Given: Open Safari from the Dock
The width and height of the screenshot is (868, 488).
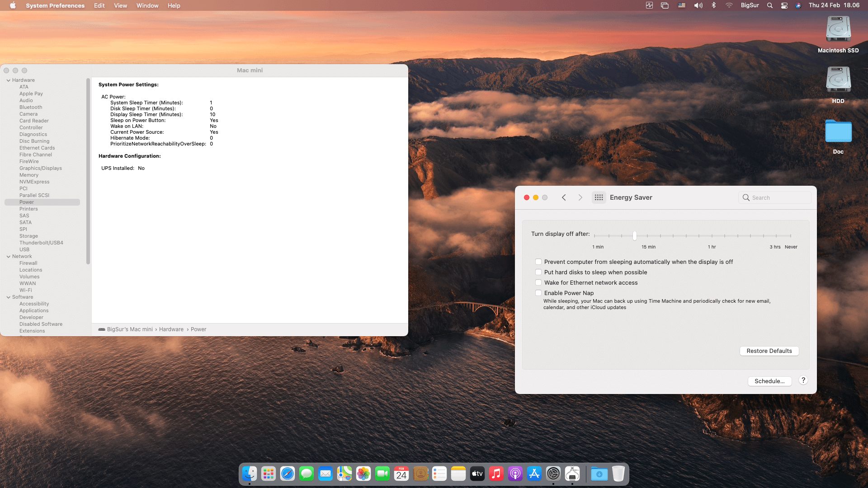Looking at the screenshot, I should click(287, 474).
